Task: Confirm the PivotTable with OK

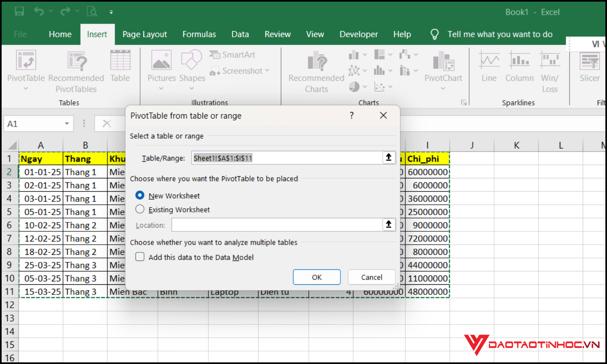Action: click(316, 277)
